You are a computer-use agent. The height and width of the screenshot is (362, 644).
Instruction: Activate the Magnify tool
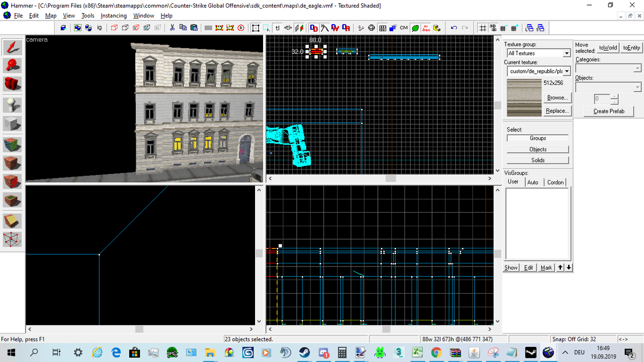pyautogui.click(x=13, y=66)
